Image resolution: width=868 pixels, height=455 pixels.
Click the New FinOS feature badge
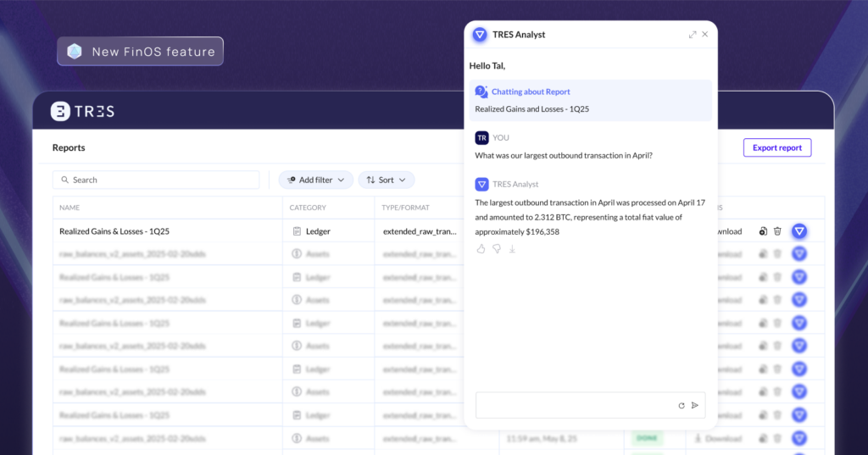point(140,52)
